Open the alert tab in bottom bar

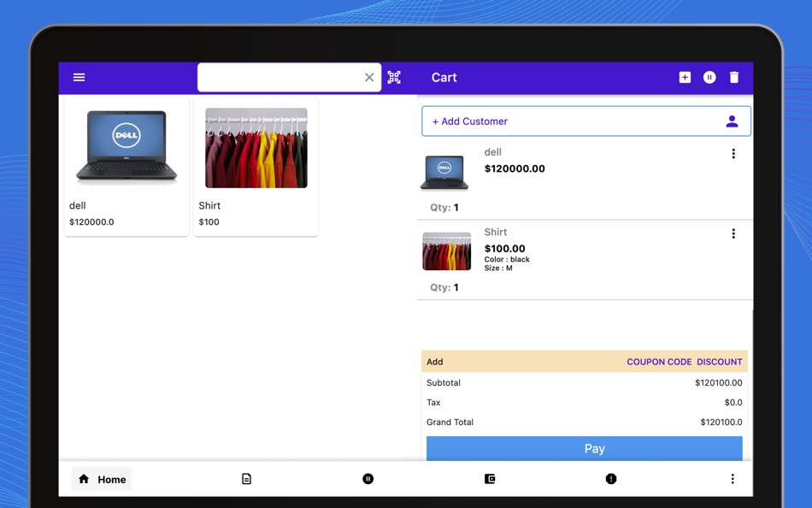pos(611,479)
